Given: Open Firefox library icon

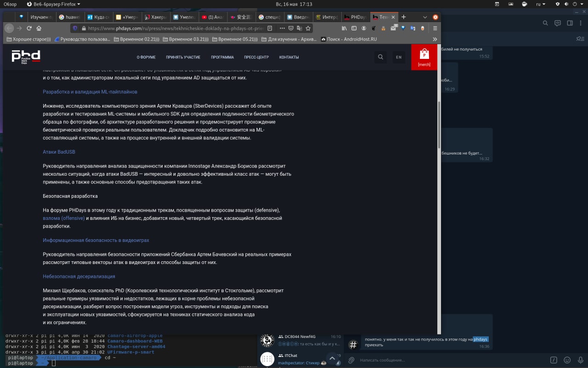Looking at the screenshot, I should point(344,28).
